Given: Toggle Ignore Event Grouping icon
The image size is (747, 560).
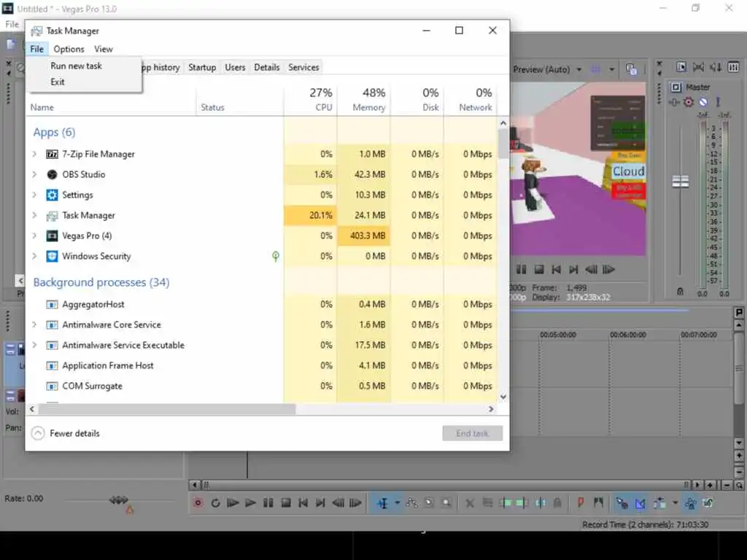Looking at the screenshot, I should (x=708, y=503).
